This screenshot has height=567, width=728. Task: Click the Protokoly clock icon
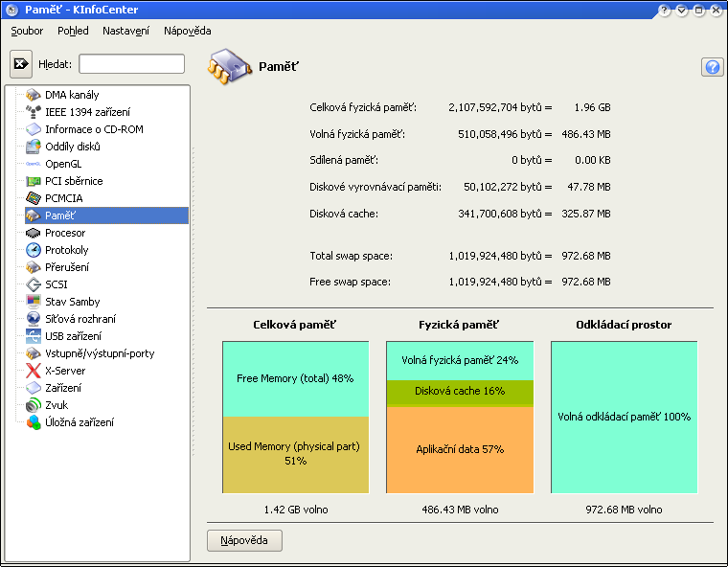point(34,250)
